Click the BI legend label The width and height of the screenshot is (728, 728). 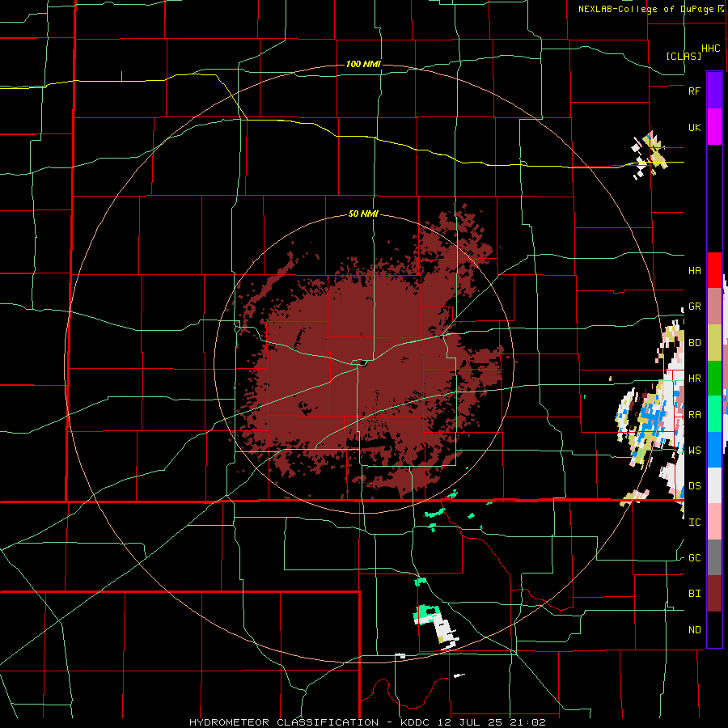[694, 594]
